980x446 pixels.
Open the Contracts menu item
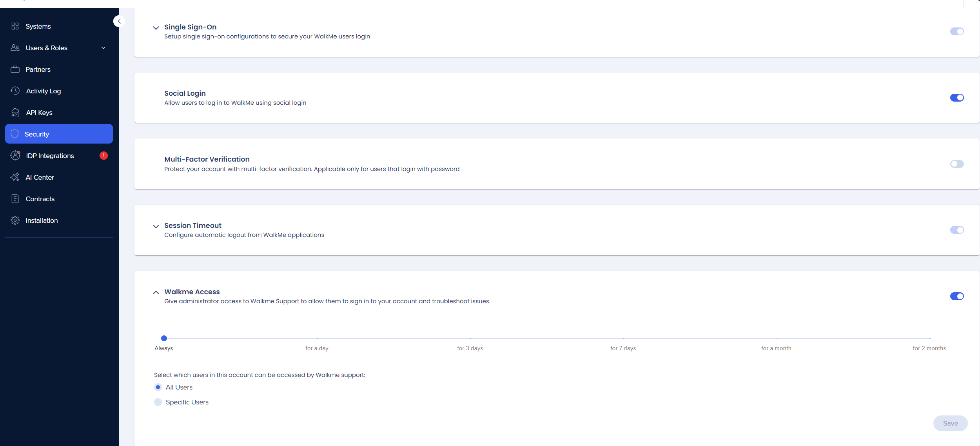(59, 199)
